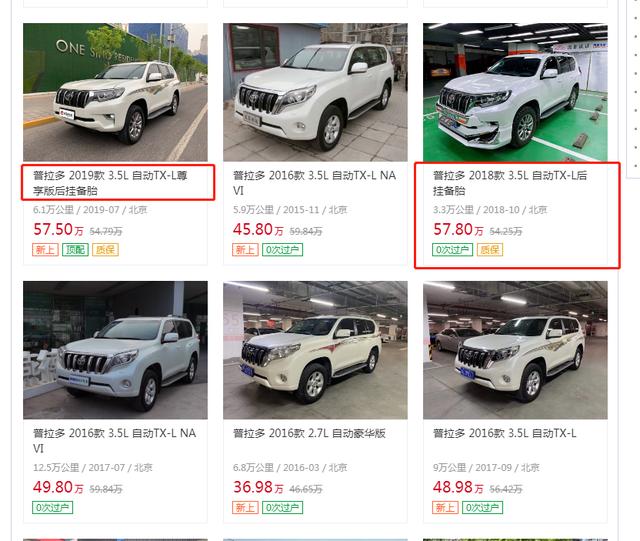Open the 2019款 3.5L TX-L尊享版 listing title
The width and height of the screenshot is (640, 541).
pyautogui.click(x=110, y=183)
